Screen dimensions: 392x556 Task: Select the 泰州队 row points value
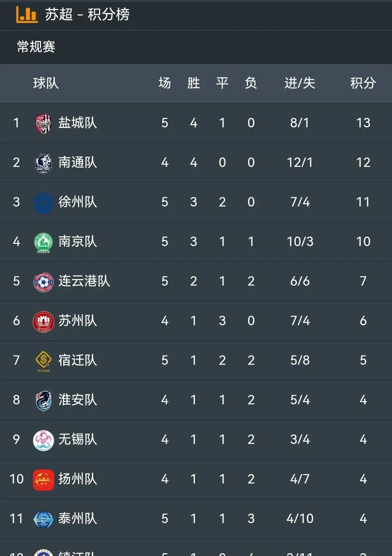pos(363,519)
